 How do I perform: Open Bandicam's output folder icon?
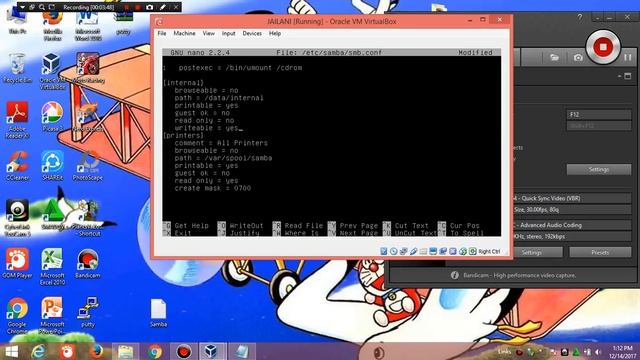point(554,58)
